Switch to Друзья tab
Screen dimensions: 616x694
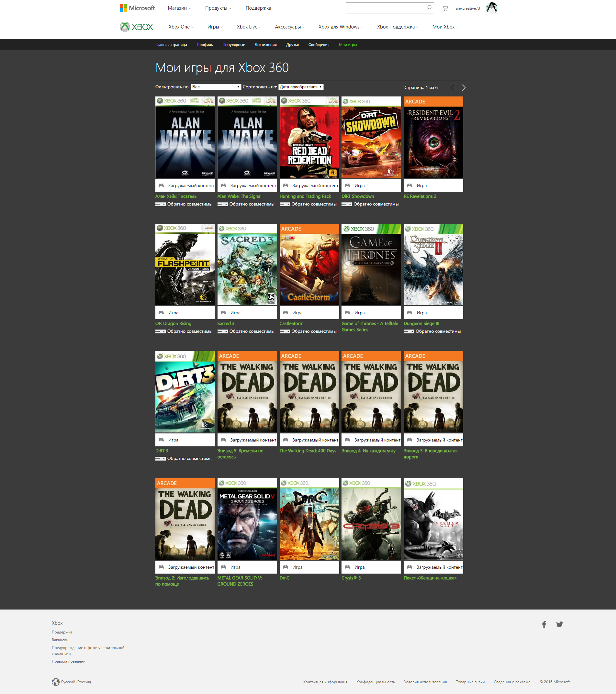click(292, 45)
